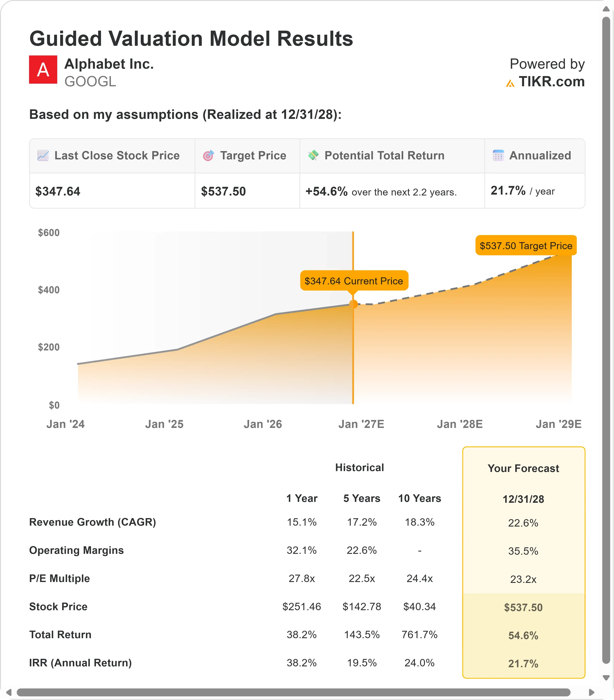This screenshot has height=700, width=614.
Task: Click the 17.2% five-year revenue growth value
Action: (362, 522)
